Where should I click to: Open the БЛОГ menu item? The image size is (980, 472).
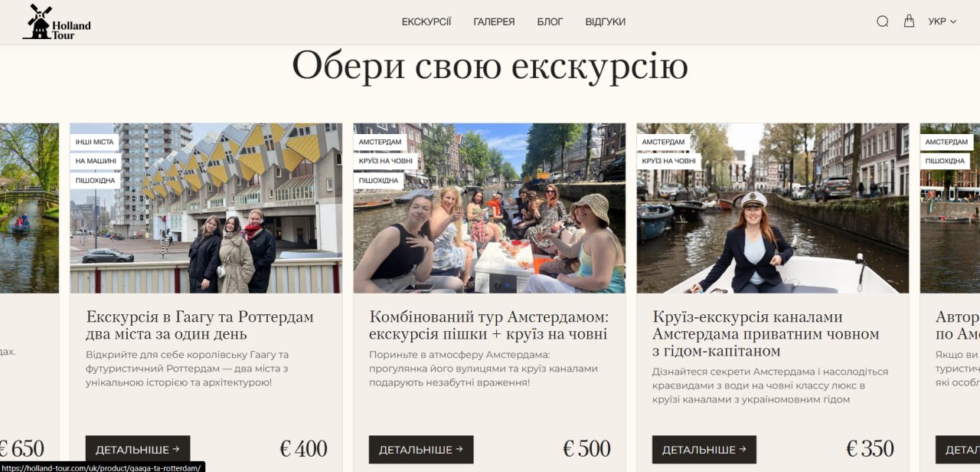[550, 21]
